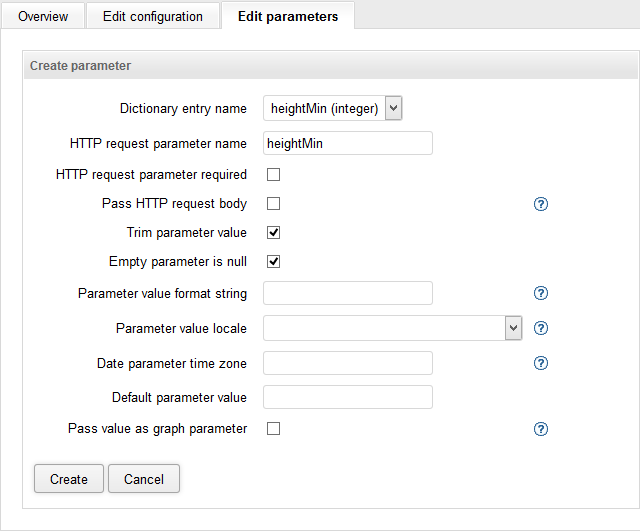The width and height of the screenshot is (640, 531).
Task: Click the Default parameter value input
Action: pos(347,397)
